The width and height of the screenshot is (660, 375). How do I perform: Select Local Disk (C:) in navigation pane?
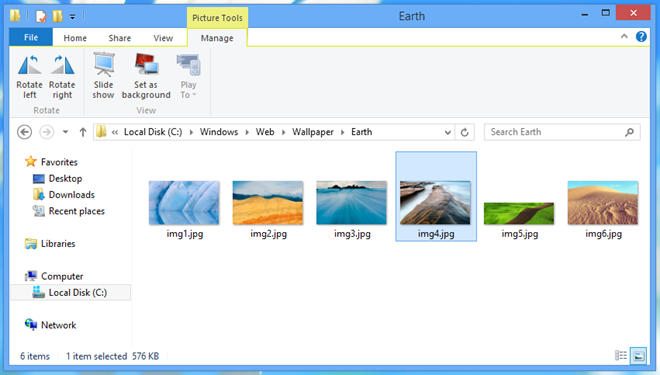tap(70, 293)
